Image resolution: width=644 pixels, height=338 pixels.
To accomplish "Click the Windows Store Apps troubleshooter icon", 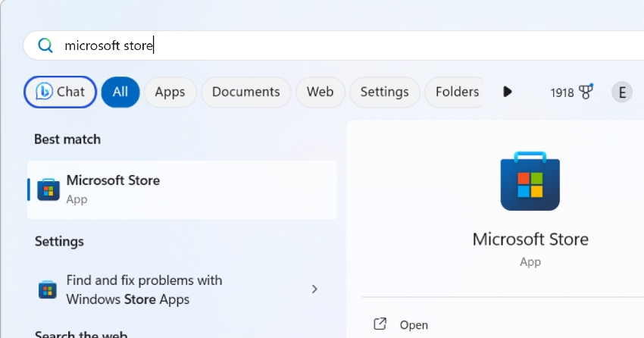I will (48, 289).
